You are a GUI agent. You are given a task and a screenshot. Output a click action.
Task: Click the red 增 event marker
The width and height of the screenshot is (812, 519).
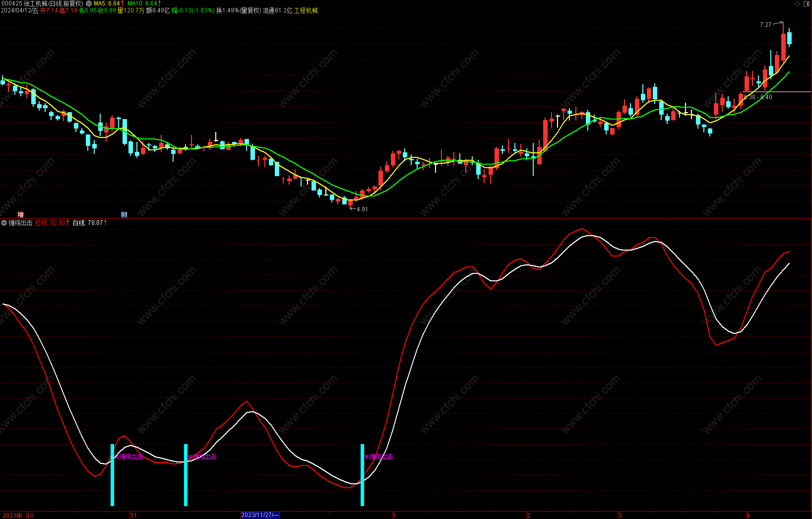tap(20, 214)
